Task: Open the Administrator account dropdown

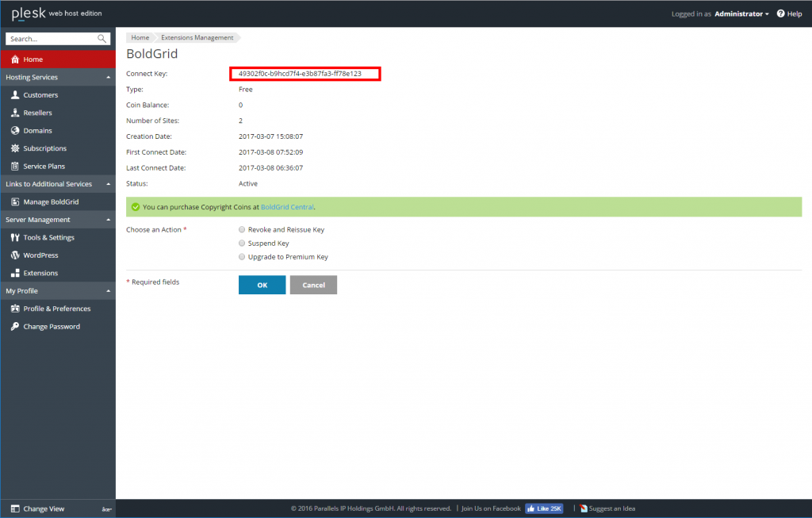Action: point(741,14)
